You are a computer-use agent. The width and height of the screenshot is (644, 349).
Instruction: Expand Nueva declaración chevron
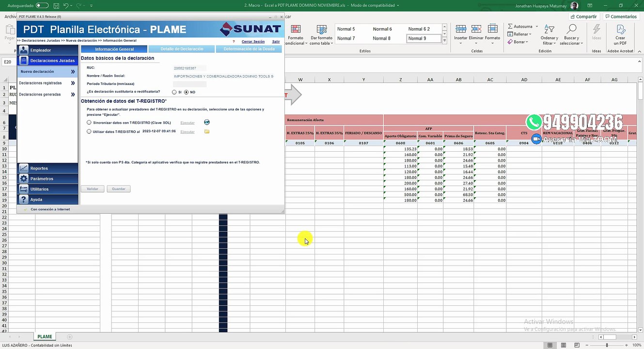tap(73, 72)
